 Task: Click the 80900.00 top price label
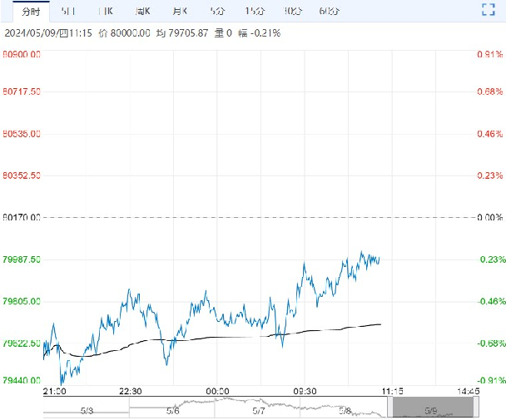pyautogui.click(x=22, y=54)
